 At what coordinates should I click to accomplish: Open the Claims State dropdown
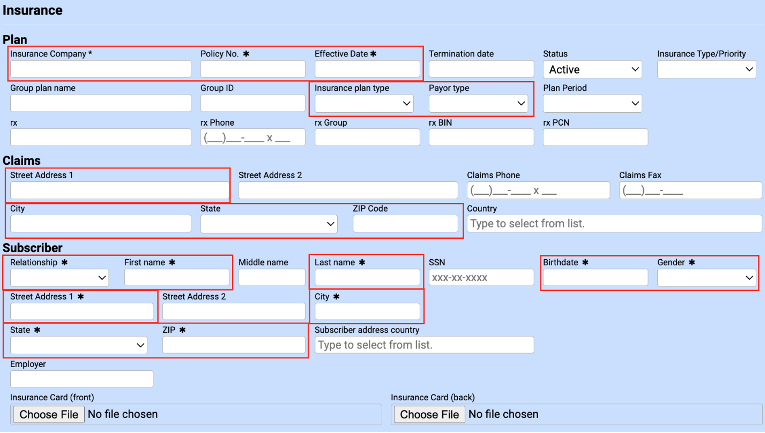[270, 224]
